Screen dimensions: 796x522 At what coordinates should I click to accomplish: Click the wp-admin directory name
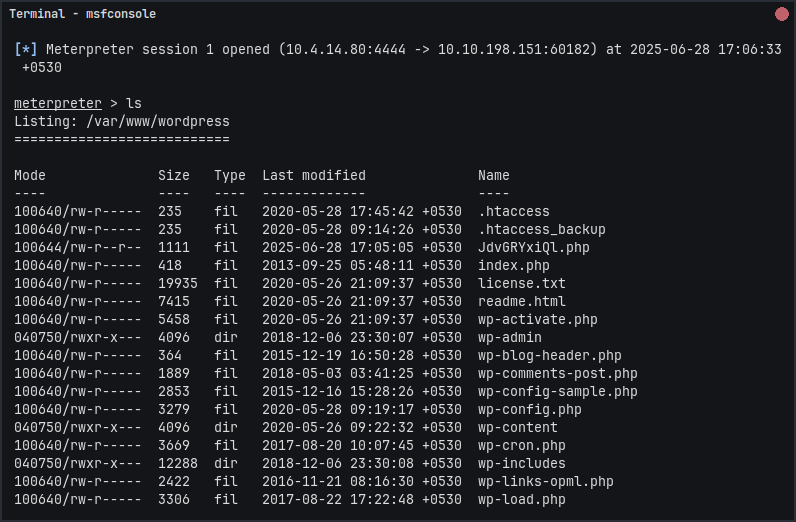pyautogui.click(x=509, y=337)
